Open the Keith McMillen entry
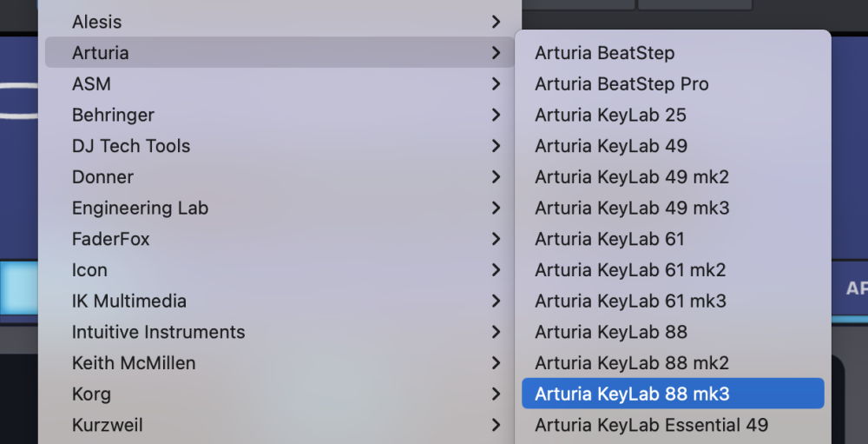Image resolution: width=868 pixels, height=444 pixels. 134,363
